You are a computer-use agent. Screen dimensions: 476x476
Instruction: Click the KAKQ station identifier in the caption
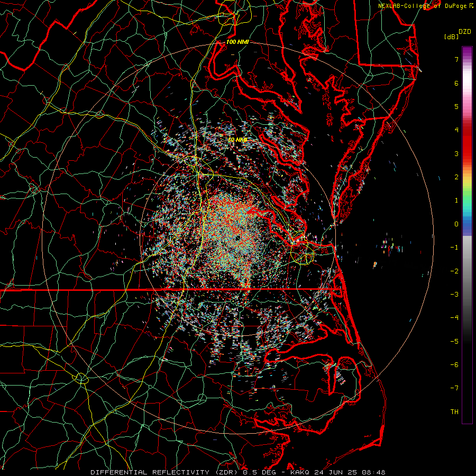[x=300, y=472]
